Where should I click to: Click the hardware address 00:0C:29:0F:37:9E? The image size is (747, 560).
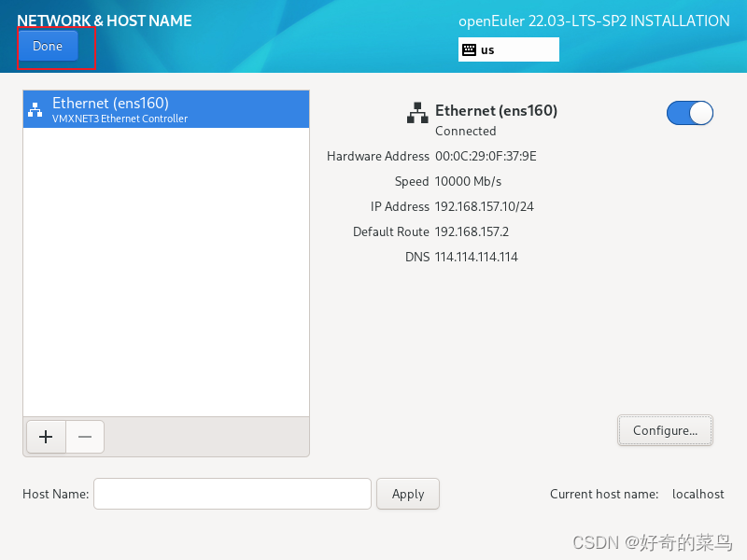point(486,156)
